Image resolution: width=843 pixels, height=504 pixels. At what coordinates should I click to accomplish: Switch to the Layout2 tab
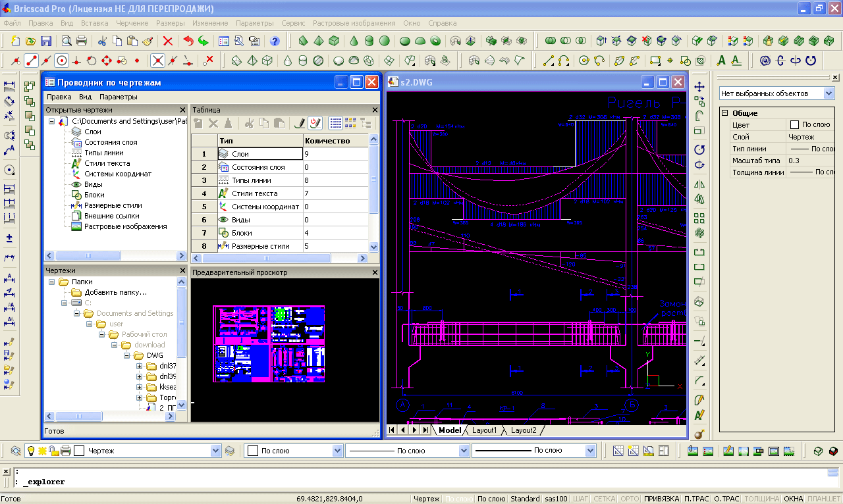524,430
